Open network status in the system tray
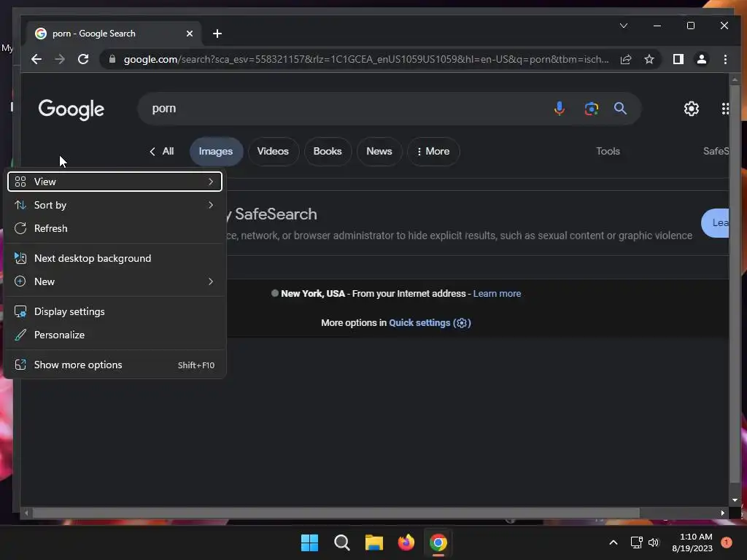 (x=636, y=542)
